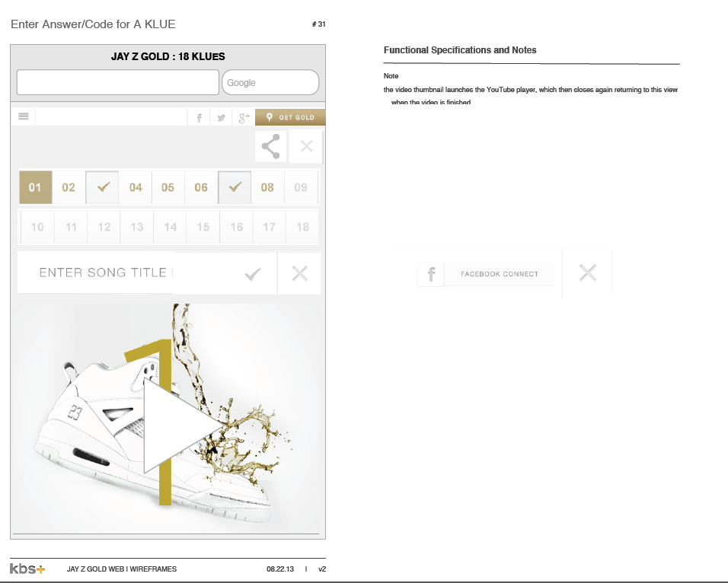Share via the Google Plus icon

coord(244,118)
